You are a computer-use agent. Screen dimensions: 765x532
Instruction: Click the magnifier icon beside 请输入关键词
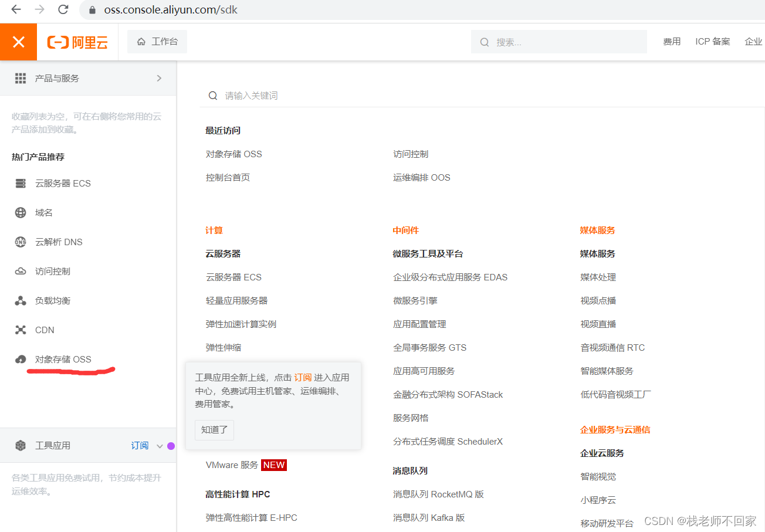(213, 96)
